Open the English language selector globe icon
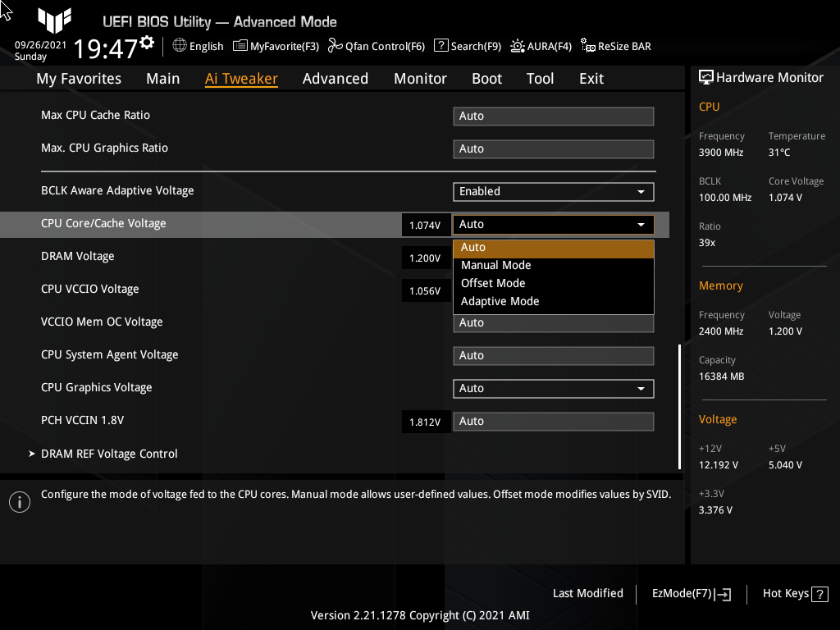Image resolution: width=840 pixels, height=630 pixels. pyautogui.click(x=179, y=46)
